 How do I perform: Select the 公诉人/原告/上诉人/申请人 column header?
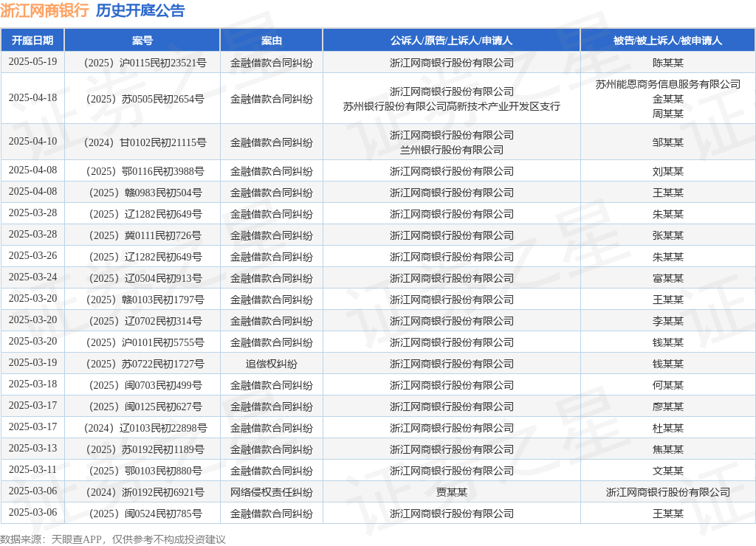451,41
